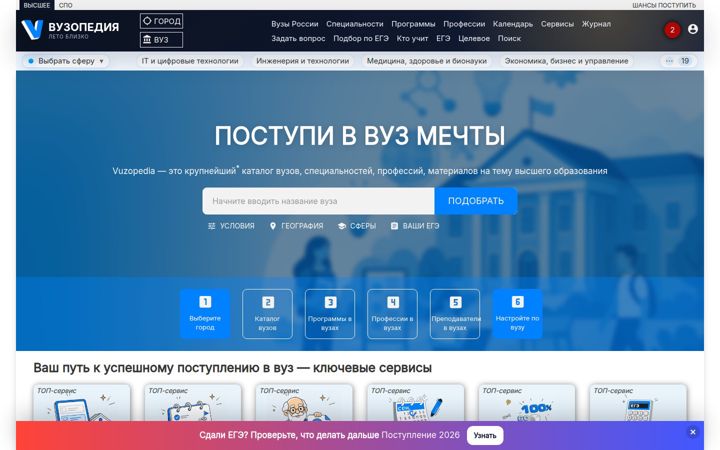Switch to the СПО tab

[x=66, y=5]
